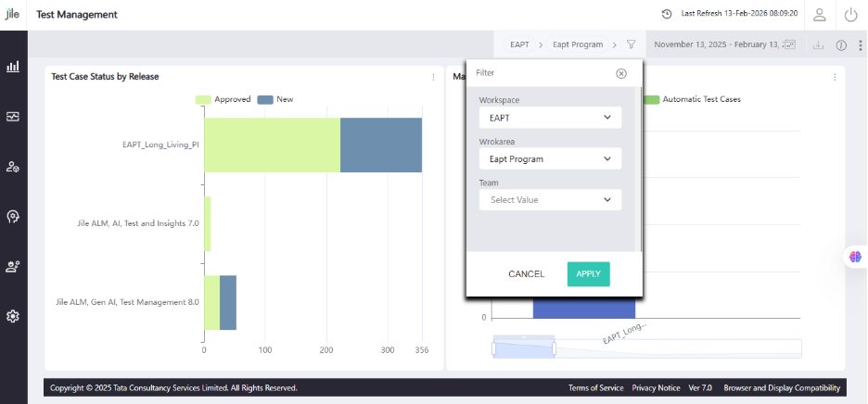868x404 pixels.
Task: Open Browser and Display Compatibility link
Action: [x=782, y=388]
